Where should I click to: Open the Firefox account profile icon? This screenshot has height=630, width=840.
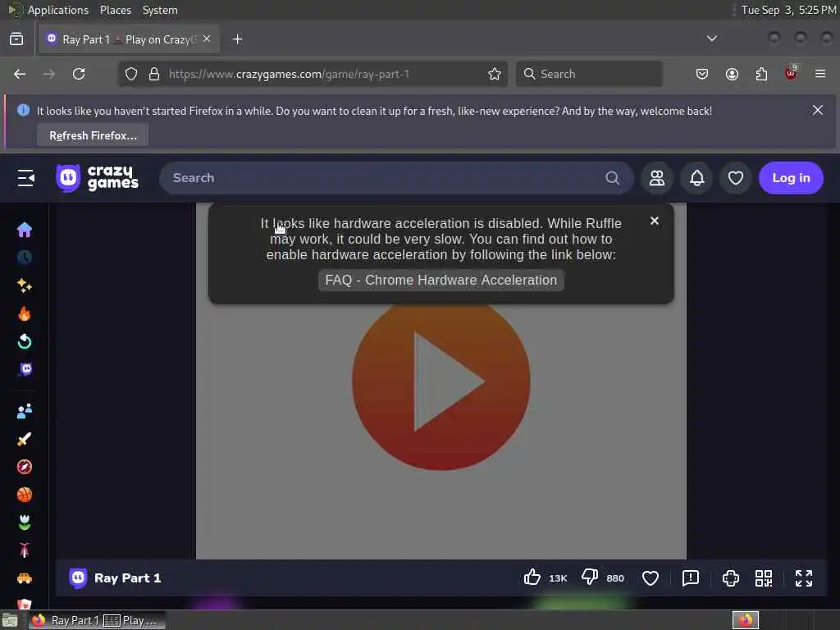tap(732, 74)
